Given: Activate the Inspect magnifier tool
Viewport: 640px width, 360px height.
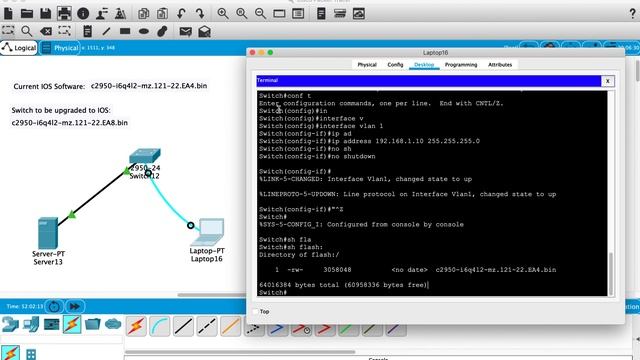Looking at the screenshot, I should click(x=27, y=31).
